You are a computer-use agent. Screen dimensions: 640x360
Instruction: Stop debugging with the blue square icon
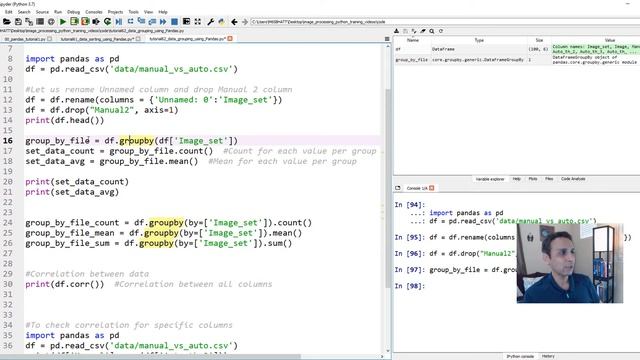click(x=174, y=22)
